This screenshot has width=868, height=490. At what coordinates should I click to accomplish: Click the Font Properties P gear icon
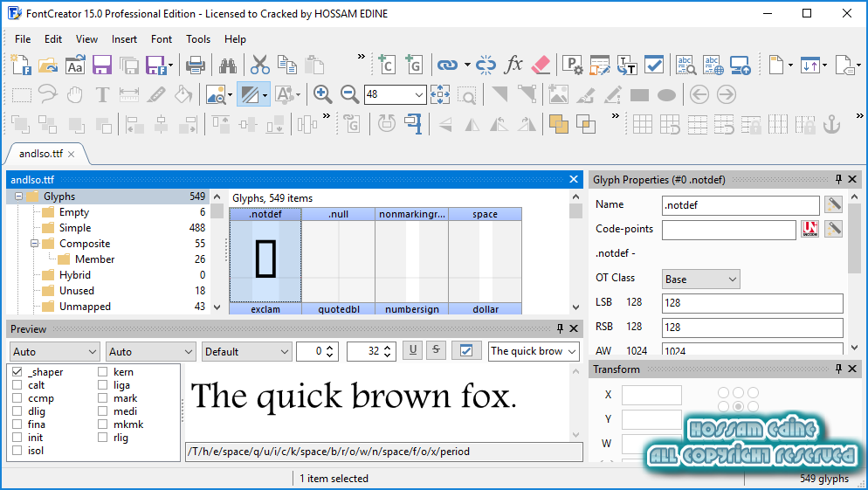pos(572,65)
